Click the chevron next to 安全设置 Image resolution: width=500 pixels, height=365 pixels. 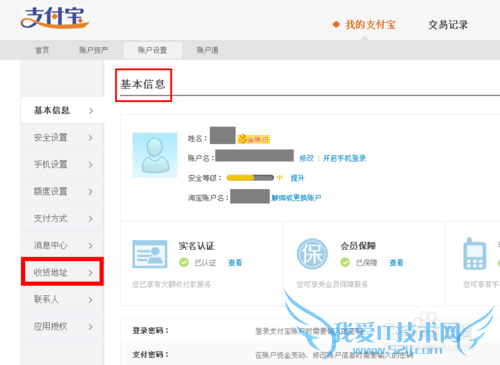click(x=91, y=138)
